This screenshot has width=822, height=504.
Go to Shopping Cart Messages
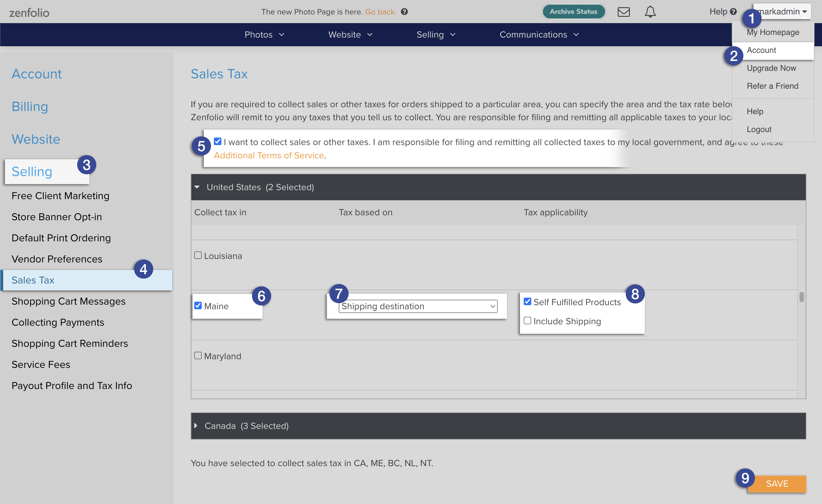point(68,301)
